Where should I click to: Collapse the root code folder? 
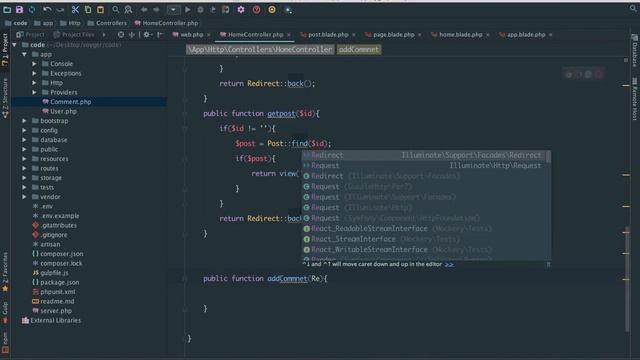(x=15, y=45)
